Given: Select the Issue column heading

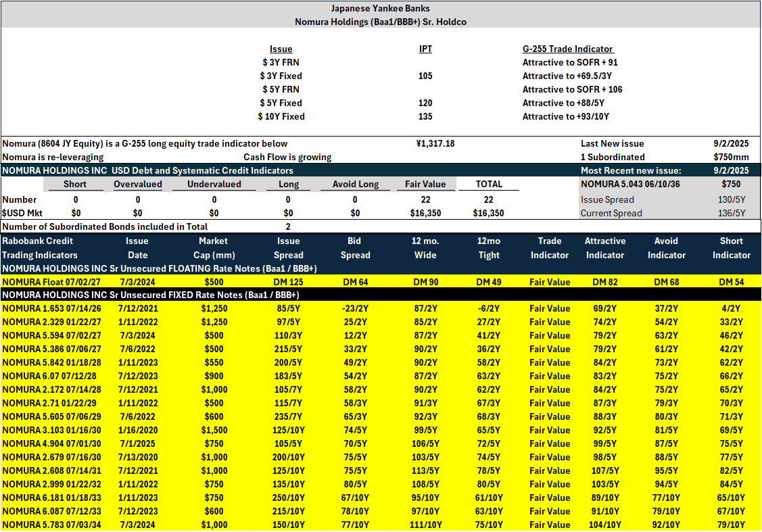Looking at the screenshot, I should pyautogui.click(x=281, y=49).
